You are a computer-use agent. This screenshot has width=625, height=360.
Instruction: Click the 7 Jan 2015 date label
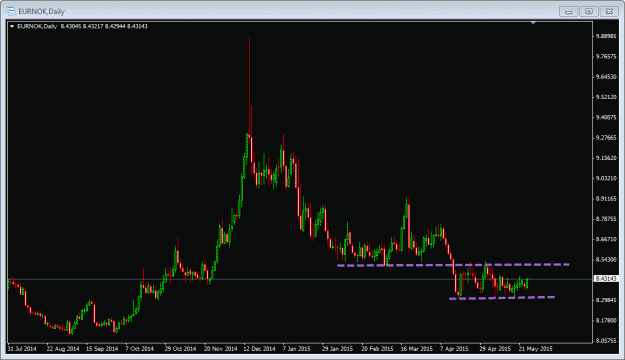click(297, 349)
